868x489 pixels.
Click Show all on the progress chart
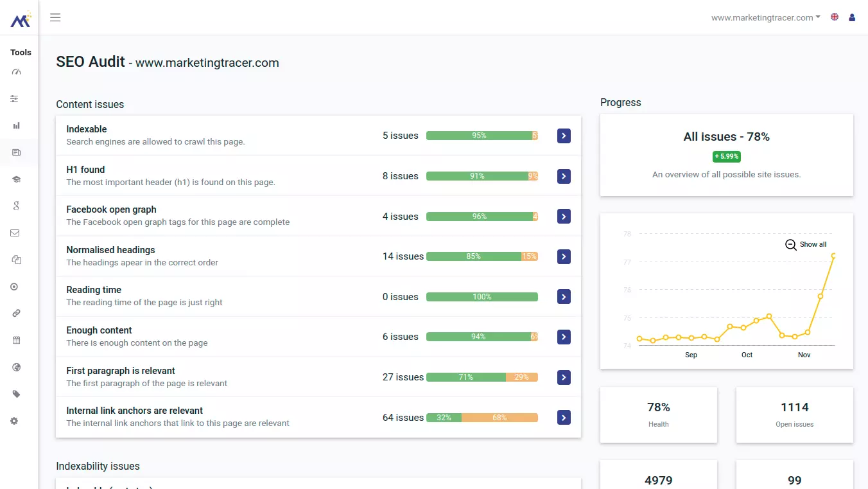806,244
